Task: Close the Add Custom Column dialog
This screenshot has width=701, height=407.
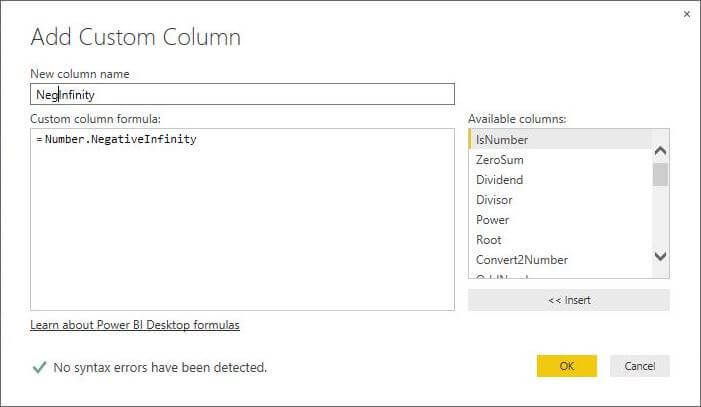Action: [687, 14]
